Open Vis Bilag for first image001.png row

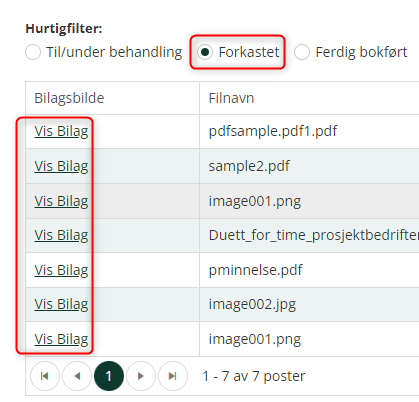(61, 201)
